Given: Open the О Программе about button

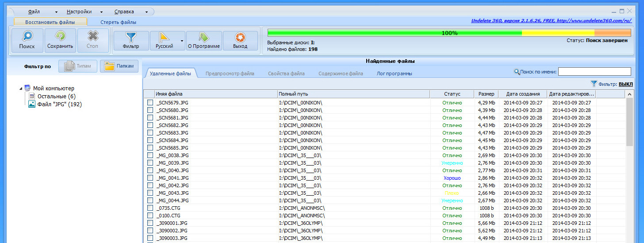Looking at the screenshot, I should point(203,40).
